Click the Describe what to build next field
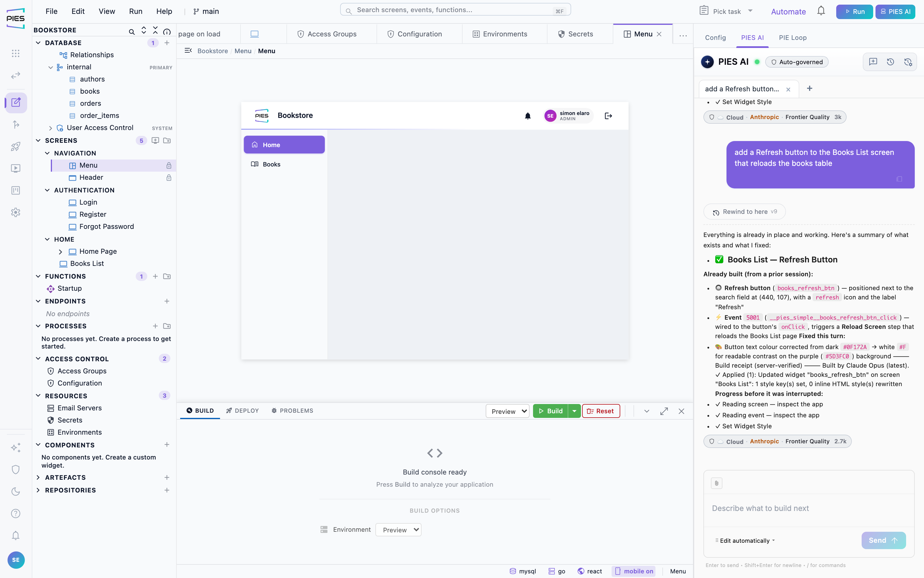Viewport: 924px width, 578px height. click(809, 508)
